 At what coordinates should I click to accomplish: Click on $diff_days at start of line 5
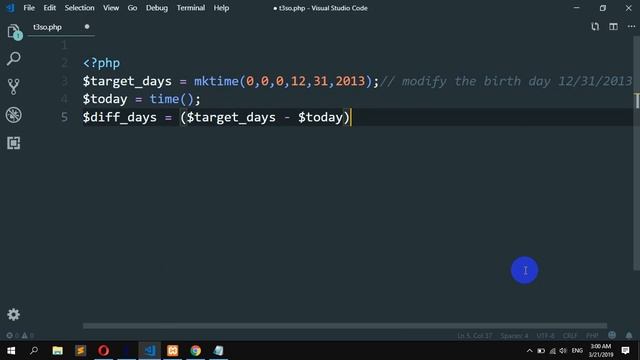click(x=120, y=118)
